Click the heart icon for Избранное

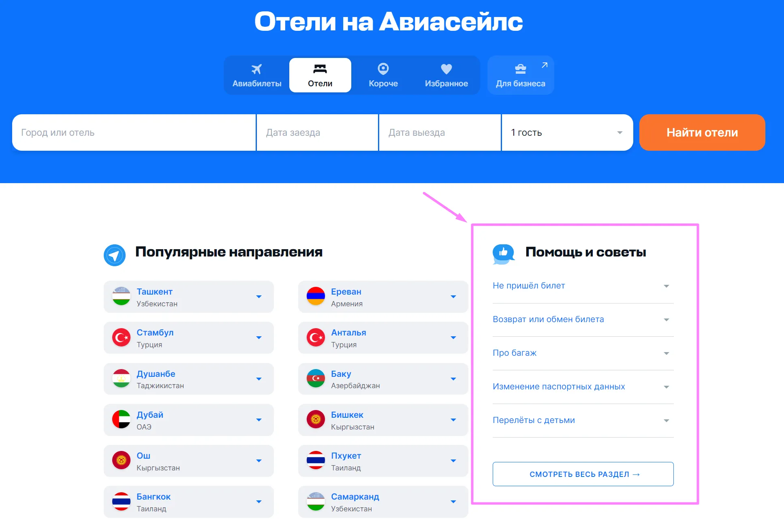pyautogui.click(x=446, y=69)
